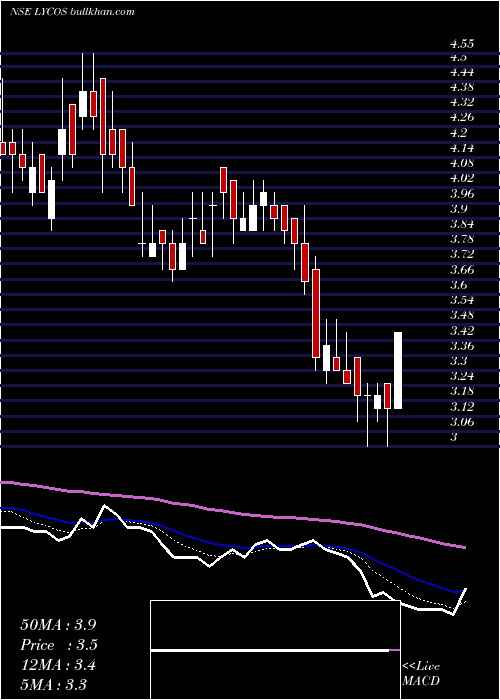This screenshot has width=500, height=700.
Task: Click the 3.48 price axis label
Action: (x=462, y=316)
